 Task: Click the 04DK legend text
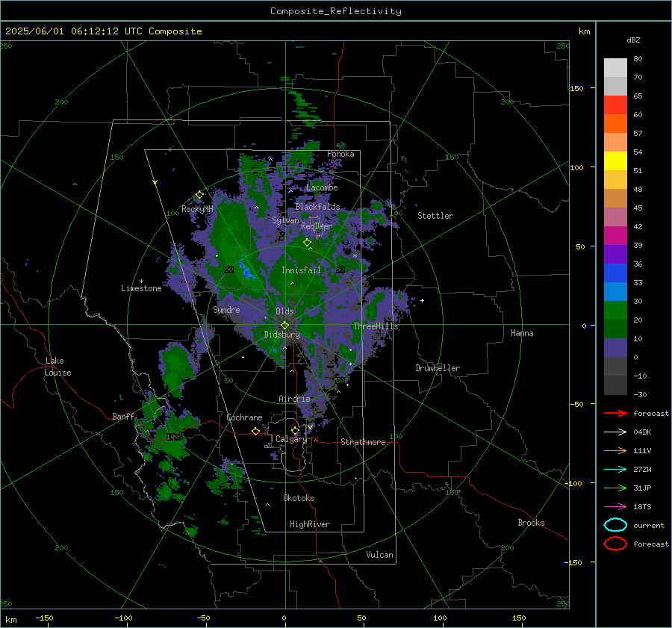tap(642, 432)
